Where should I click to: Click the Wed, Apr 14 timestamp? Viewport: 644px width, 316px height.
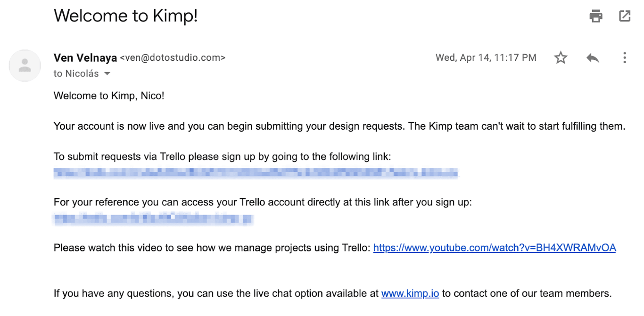[486, 58]
